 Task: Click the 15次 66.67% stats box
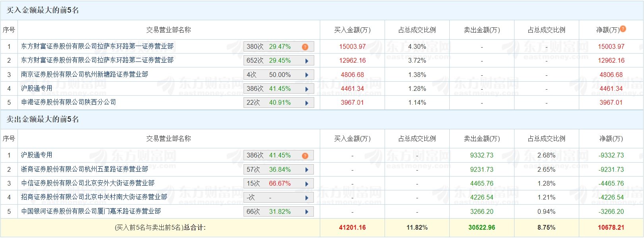(x=278, y=184)
